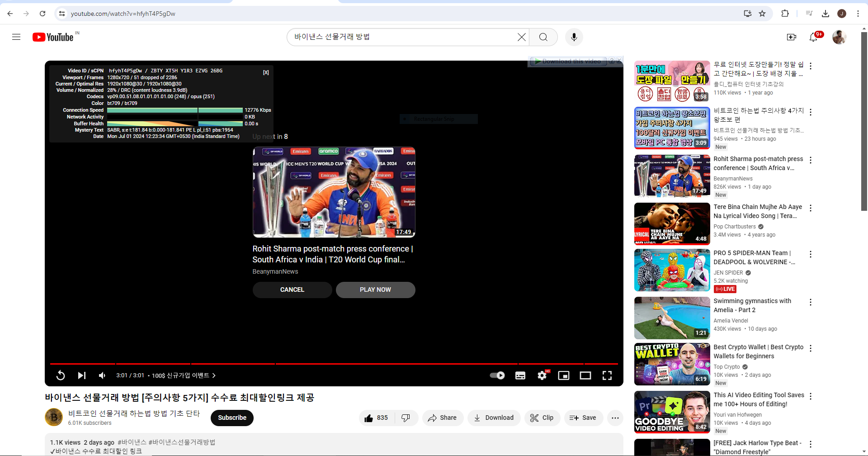
Task: Open menu for Rohit Sharma sidebar video
Action: click(x=811, y=160)
